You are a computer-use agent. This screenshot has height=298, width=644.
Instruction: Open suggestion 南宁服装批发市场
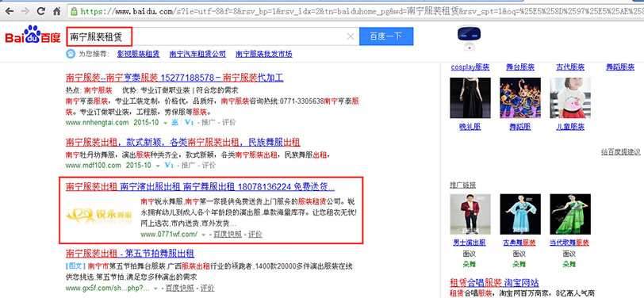coord(263,54)
